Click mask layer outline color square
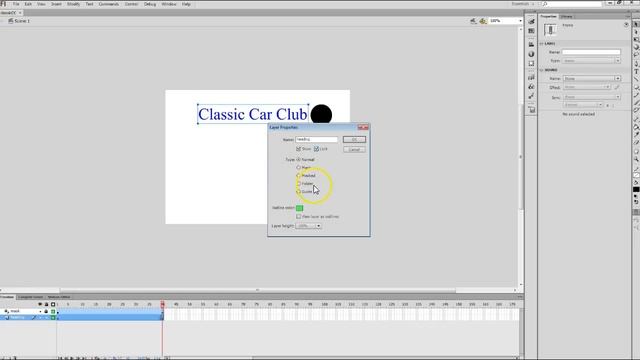 tap(53, 311)
